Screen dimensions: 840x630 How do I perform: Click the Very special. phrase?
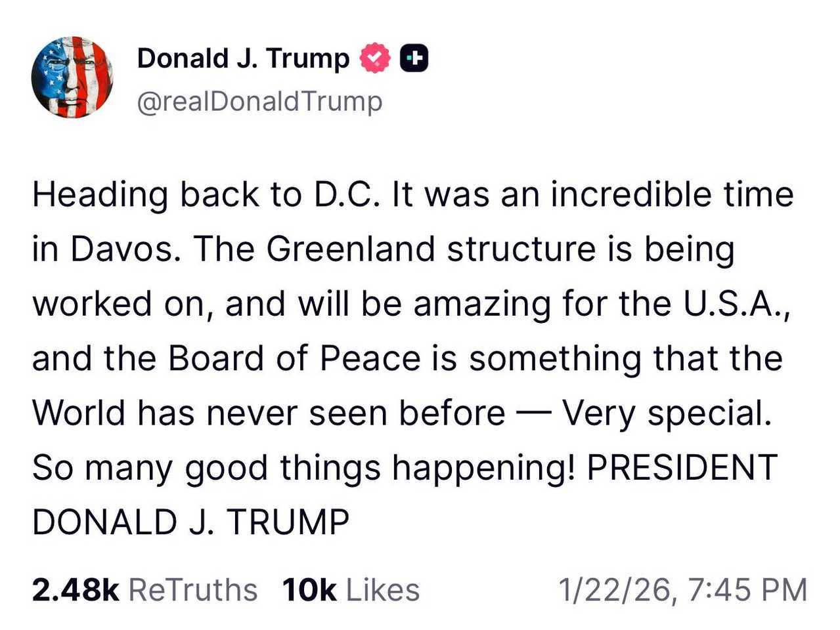tap(667, 413)
